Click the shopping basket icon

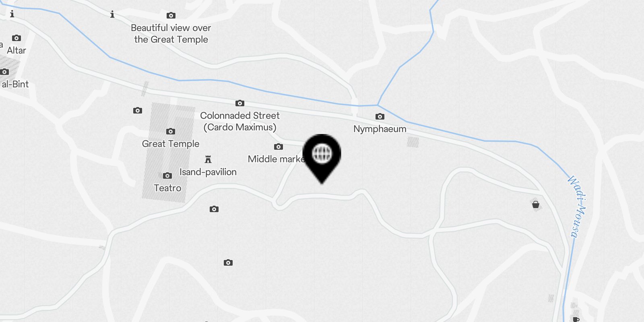pos(536,204)
